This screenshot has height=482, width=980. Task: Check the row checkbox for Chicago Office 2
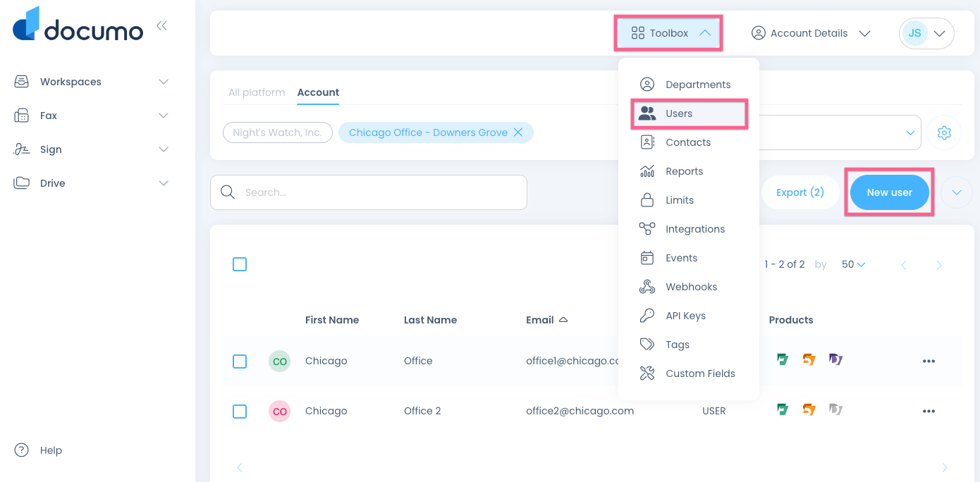(240, 411)
